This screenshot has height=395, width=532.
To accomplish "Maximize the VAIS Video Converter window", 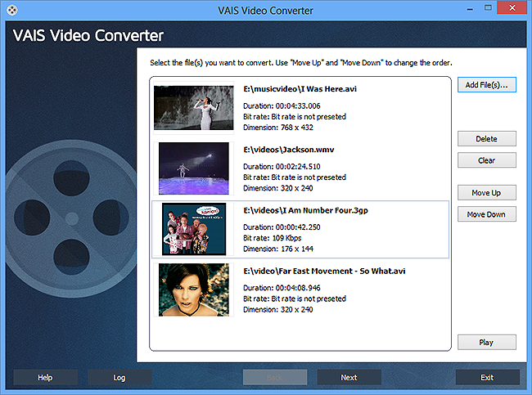I will tap(488, 8).
